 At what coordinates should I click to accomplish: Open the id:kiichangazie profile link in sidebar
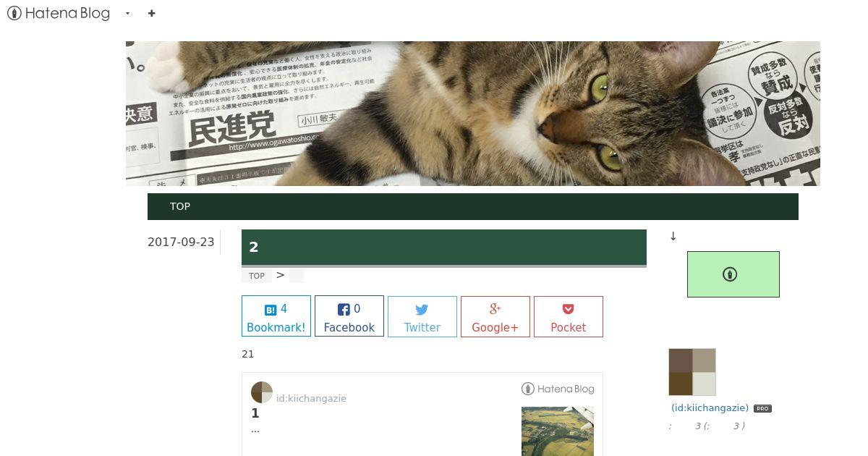click(710, 408)
